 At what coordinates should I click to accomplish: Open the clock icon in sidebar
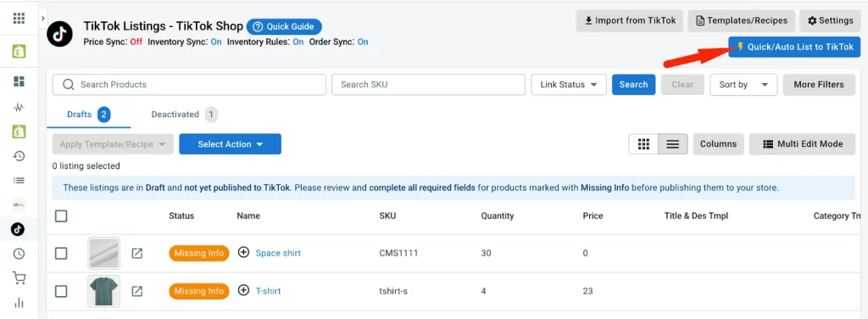tap(19, 254)
